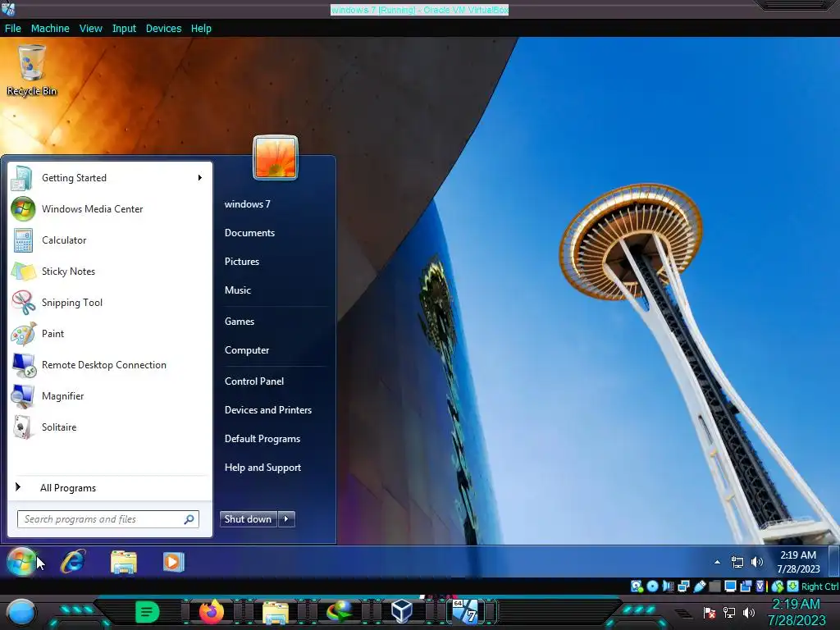Viewport: 840px width, 630px height.
Task: Click VirtualBox USB devices indicator
Action: 700,586
